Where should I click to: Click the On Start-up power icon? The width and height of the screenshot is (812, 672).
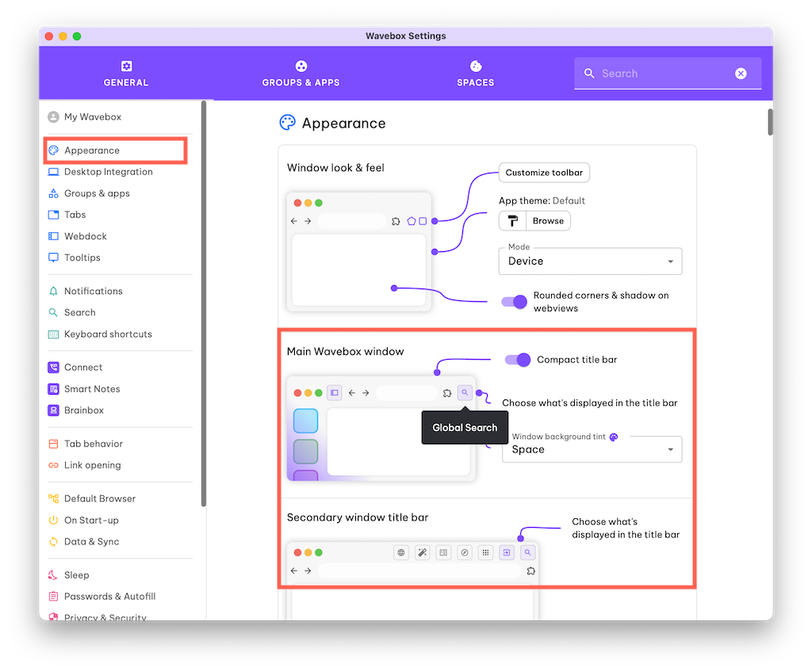pos(53,521)
